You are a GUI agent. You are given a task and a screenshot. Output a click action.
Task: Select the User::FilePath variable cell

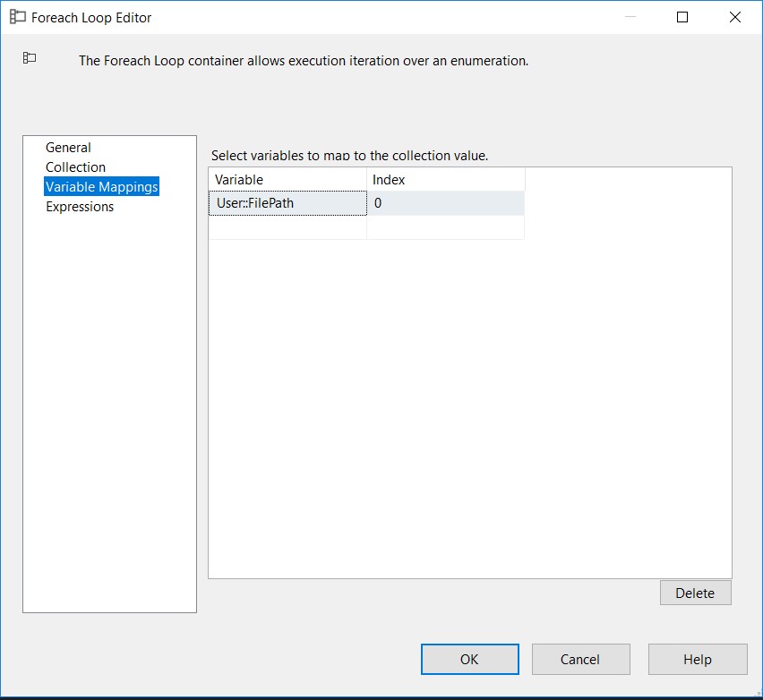[287, 203]
